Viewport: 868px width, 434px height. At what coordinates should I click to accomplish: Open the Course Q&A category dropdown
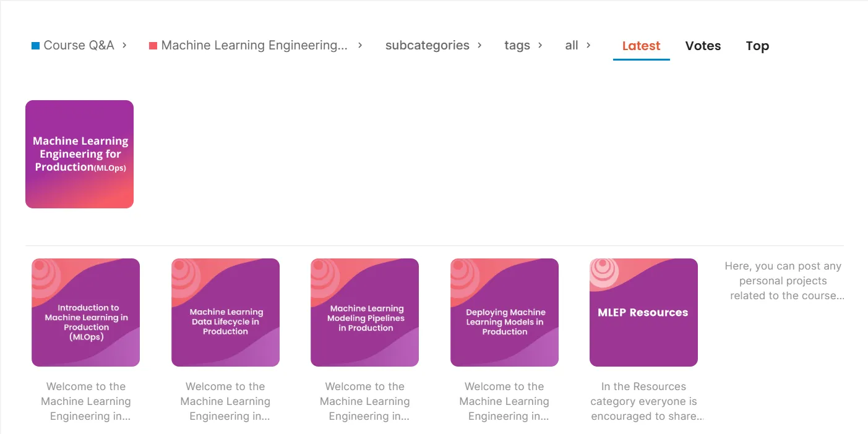tap(79, 45)
